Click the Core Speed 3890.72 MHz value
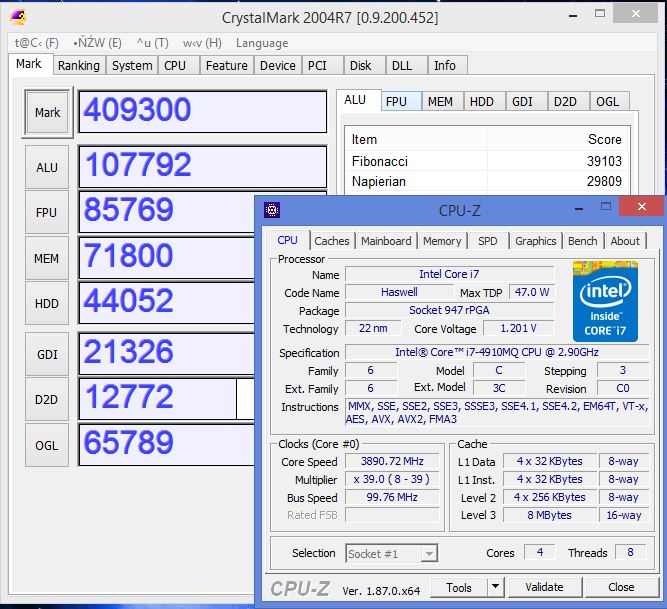Screen dimensions: 667x609 (x=392, y=461)
